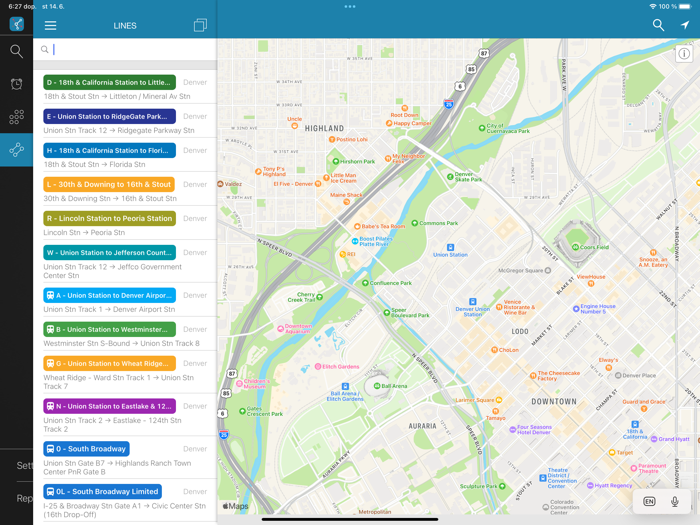The width and height of the screenshot is (700, 525).
Task: Tap '30th & Downing Stn → 16th & Stout Stn' text
Action: 110,199
